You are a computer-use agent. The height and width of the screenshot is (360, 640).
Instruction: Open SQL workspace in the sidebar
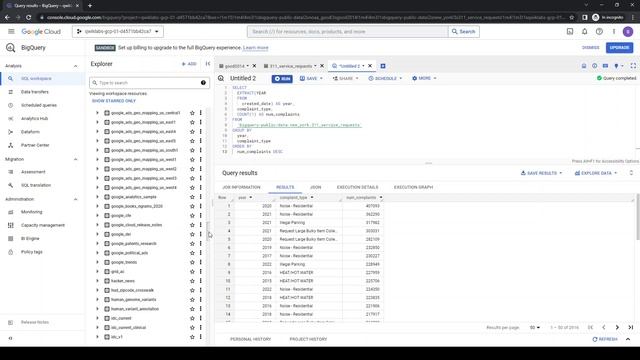tap(36, 78)
